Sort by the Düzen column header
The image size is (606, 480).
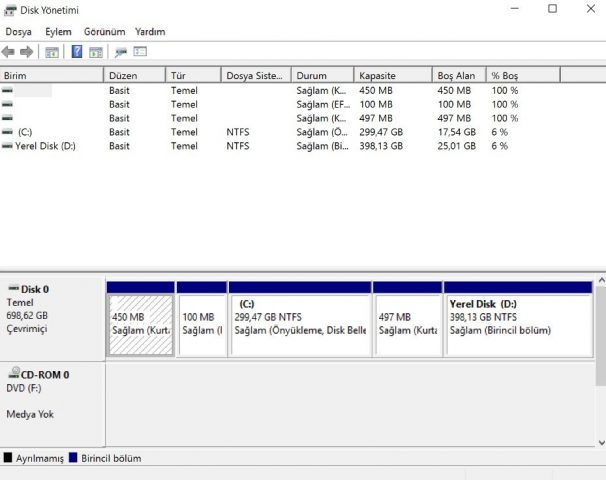point(135,75)
